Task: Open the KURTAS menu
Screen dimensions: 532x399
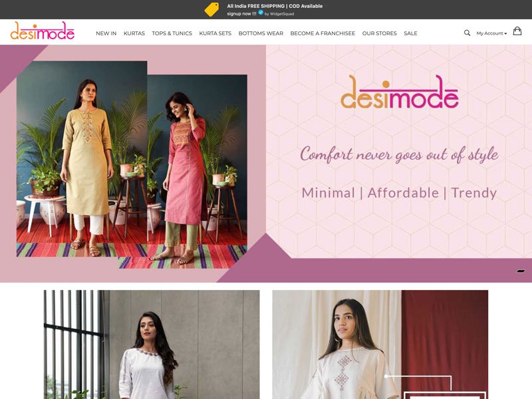Action: tap(134, 33)
